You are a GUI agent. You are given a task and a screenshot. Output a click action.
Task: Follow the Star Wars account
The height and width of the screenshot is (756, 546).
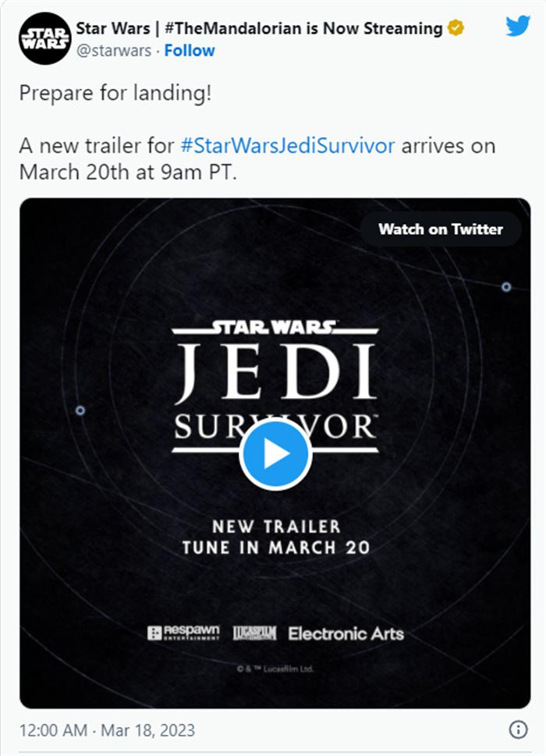pos(190,51)
